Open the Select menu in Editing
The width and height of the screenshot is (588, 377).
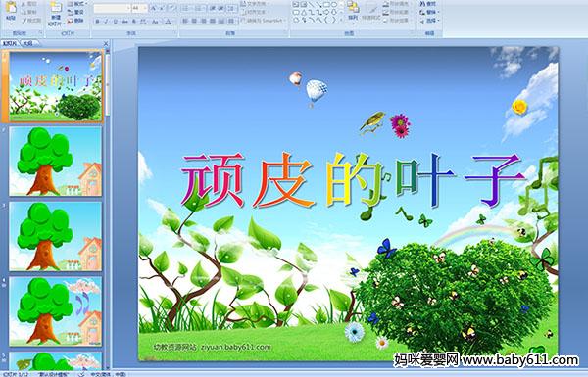coord(429,21)
